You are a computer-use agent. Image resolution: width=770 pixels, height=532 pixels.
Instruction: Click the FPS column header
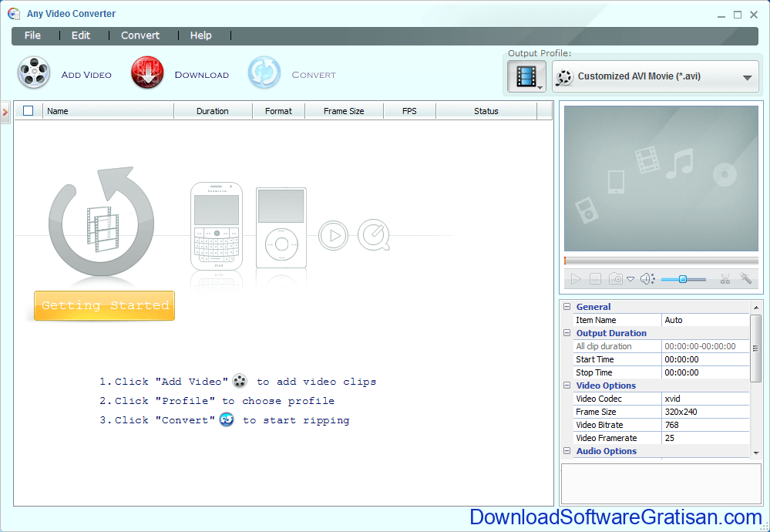(x=409, y=111)
